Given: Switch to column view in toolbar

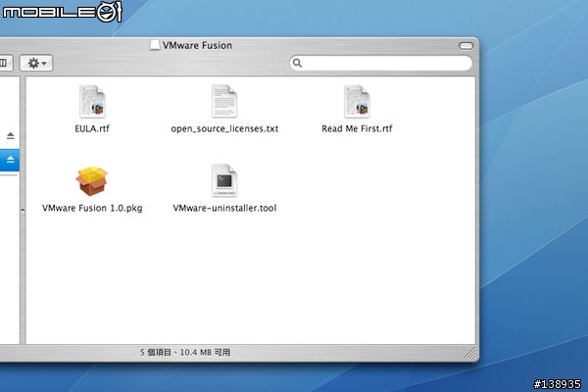Looking at the screenshot, I should click(x=5, y=63).
